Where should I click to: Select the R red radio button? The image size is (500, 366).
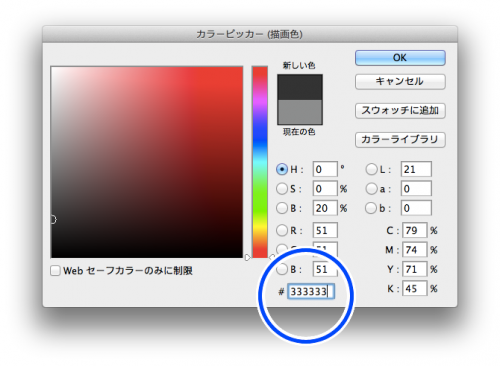tap(282, 230)
